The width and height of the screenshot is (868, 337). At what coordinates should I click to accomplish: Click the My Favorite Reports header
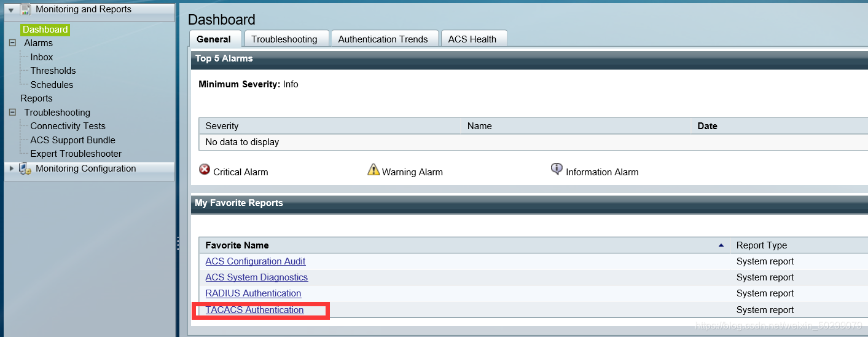tap(530, 204)
